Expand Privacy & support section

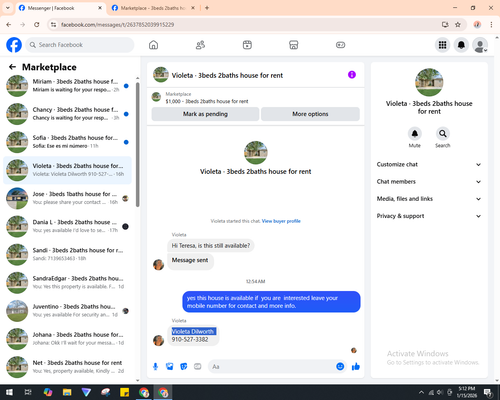tap(429, 216)
